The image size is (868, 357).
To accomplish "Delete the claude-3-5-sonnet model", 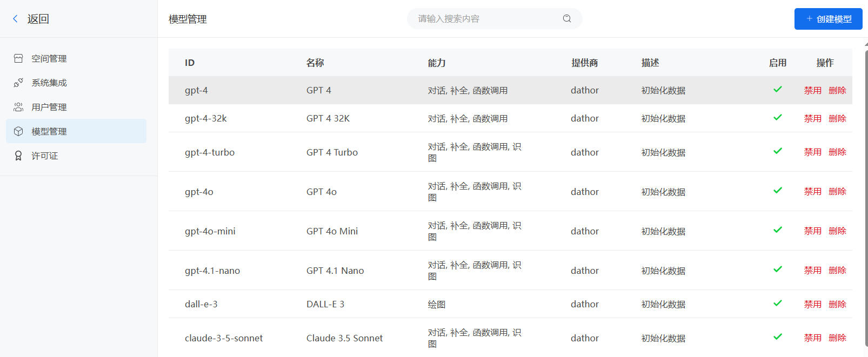I will [x=837, y=338].
